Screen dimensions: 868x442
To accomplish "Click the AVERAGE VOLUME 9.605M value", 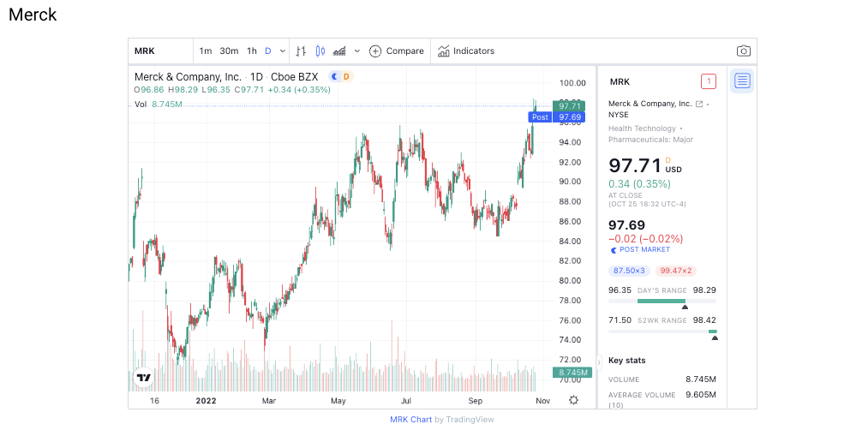I will pyautogui.click(x=701, y=394).
